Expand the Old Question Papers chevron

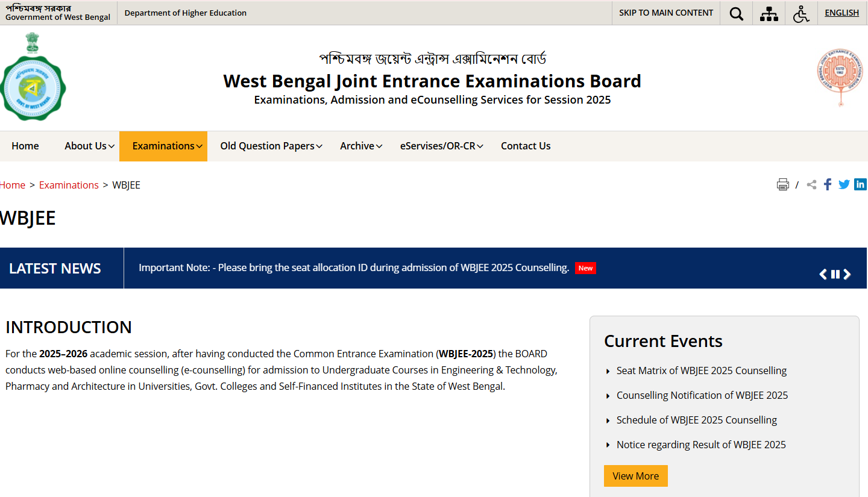coord(319,146)
